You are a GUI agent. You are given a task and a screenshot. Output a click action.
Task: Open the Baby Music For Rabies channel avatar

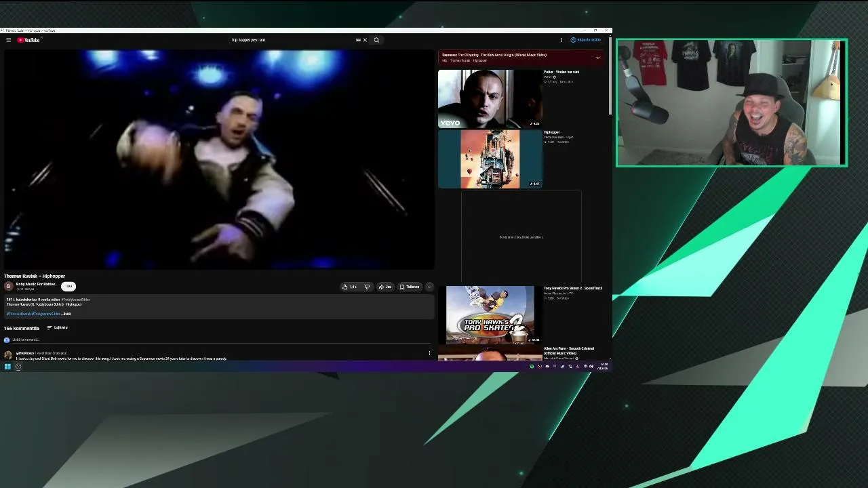click(9, 286)
